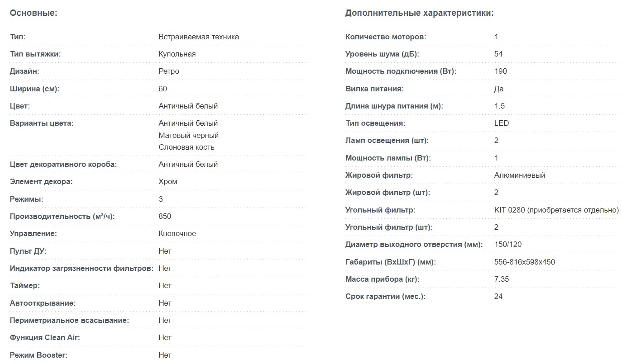The width and height of the screenshot is (622, 364).
Task: Click the "Периметриальное всасывание:" label
Action: 69,320
